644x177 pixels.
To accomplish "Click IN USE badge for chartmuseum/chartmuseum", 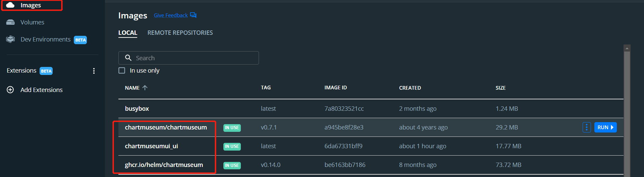I will 232,127.
